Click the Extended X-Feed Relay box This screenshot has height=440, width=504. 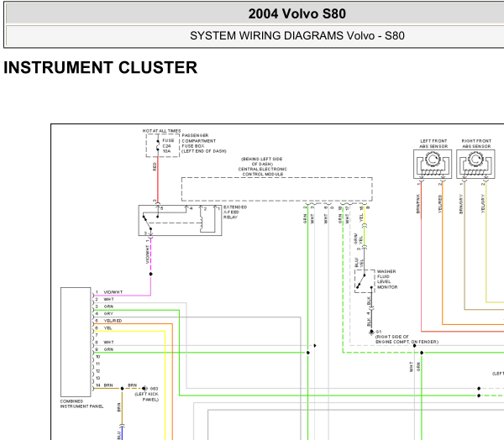click(180, 221)
